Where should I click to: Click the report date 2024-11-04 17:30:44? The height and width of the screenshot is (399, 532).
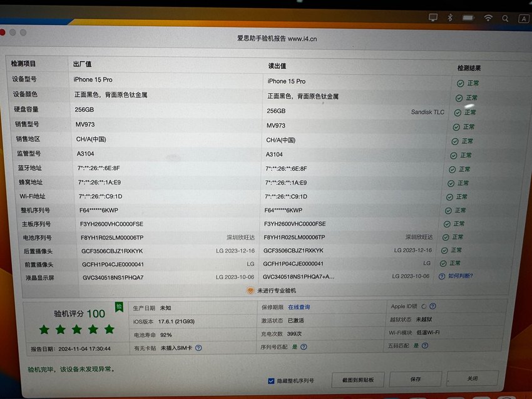(x=84, y=349)
